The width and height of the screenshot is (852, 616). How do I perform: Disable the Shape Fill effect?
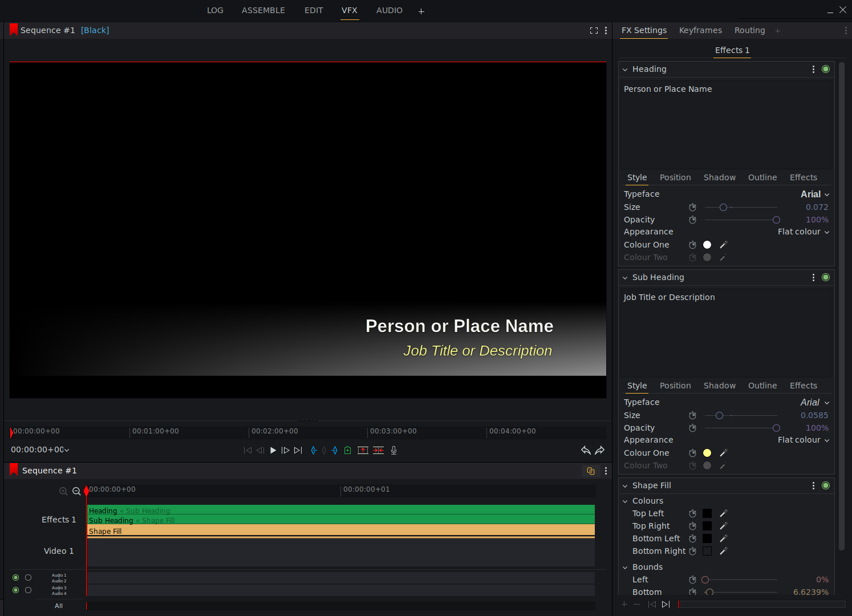pos(826,485)
